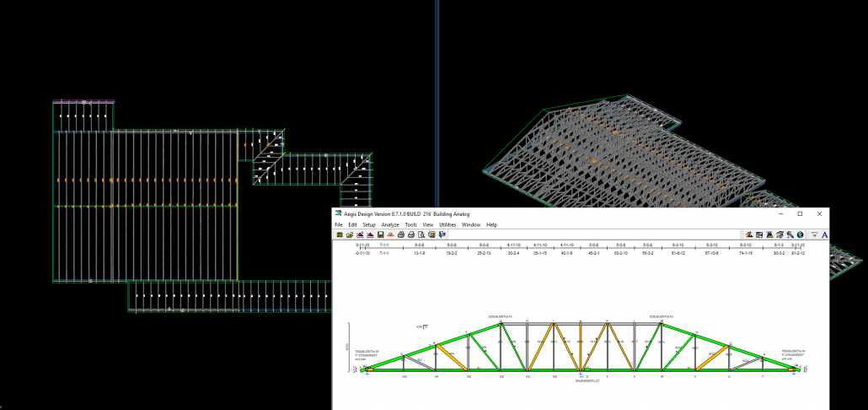Open the Help menu
Viewport: 868px width, 410px height.
(491, 224)
